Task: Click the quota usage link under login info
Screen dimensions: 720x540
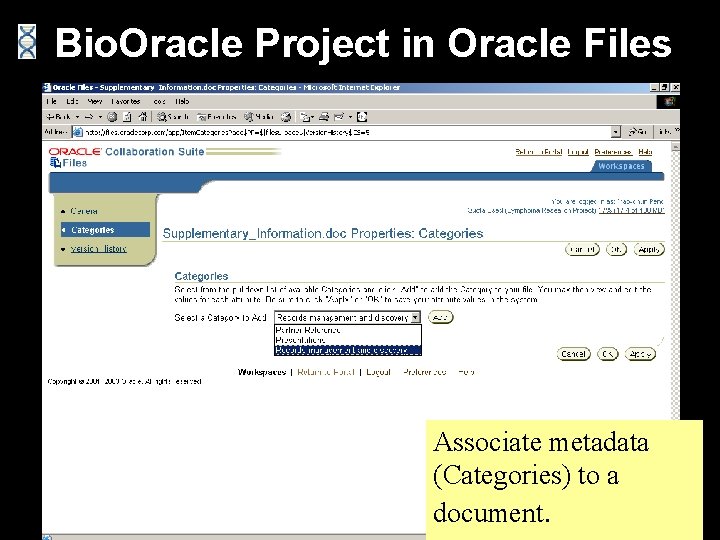Action: coord(632,210)
